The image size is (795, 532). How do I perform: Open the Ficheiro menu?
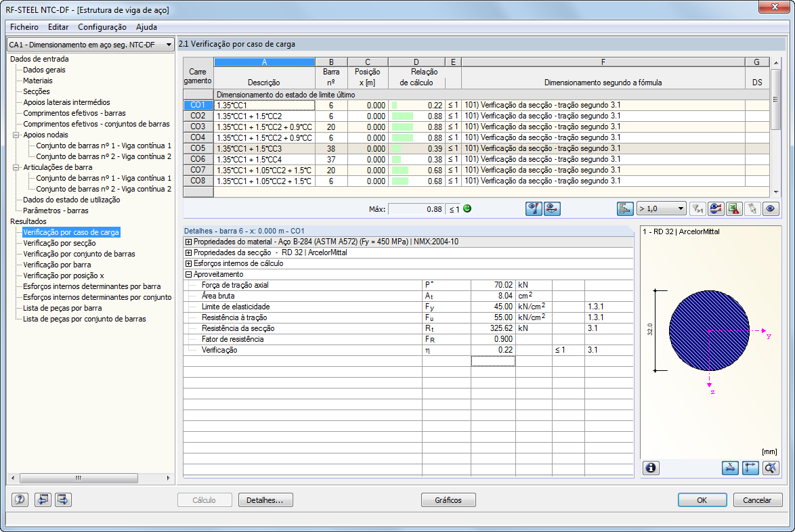click(24, 27)
